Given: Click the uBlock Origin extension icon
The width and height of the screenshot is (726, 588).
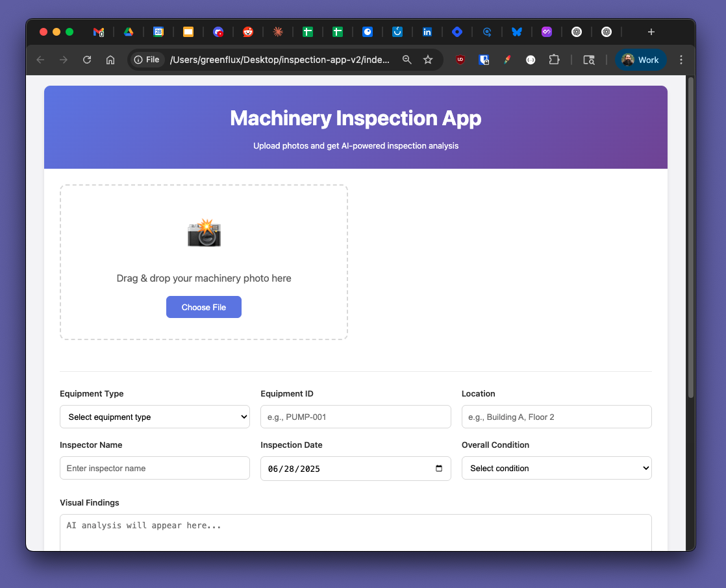Looking at the screenshot, I should 460,60.
